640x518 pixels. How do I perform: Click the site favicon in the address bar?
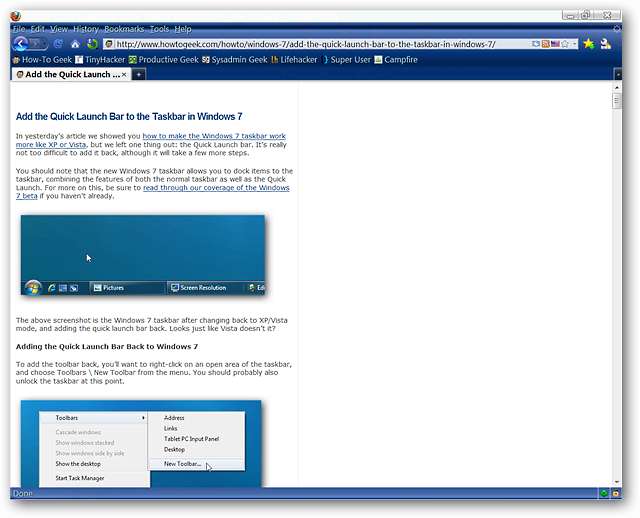pos(109,44)
